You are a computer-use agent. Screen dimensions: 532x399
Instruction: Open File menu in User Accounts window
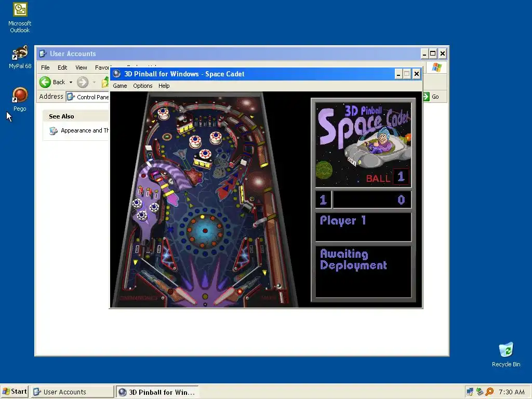(45, 68)
